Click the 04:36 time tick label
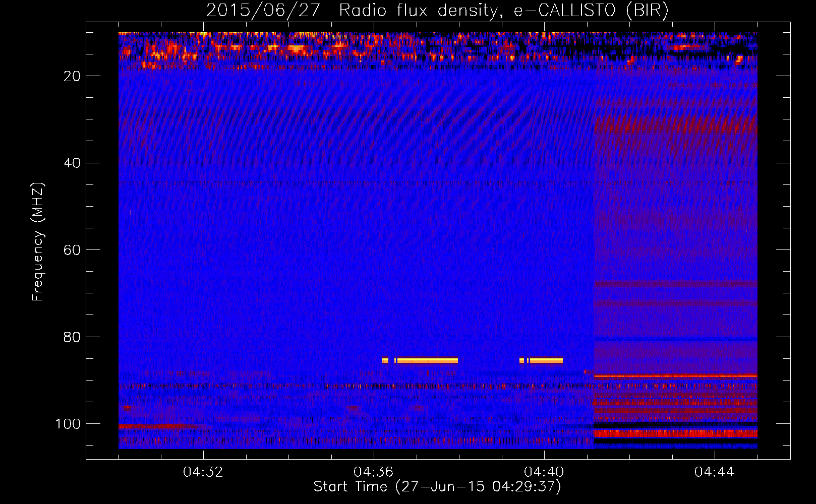Viewport: 816px width, 504px height. click(x=374, y=472)
